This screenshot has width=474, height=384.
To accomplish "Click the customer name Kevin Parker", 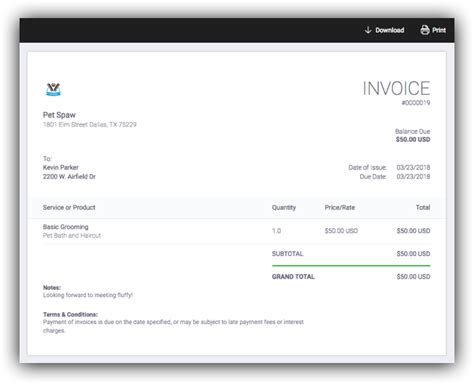I will 61,167.
